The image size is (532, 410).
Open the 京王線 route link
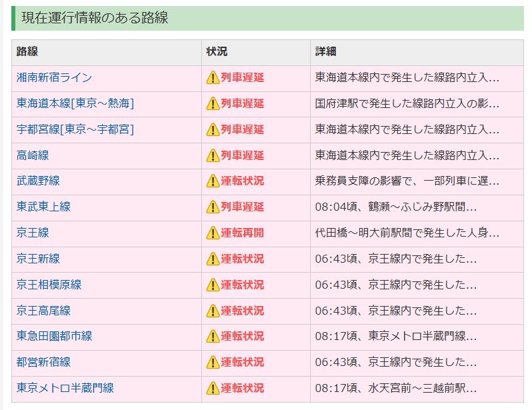point(33,233)
